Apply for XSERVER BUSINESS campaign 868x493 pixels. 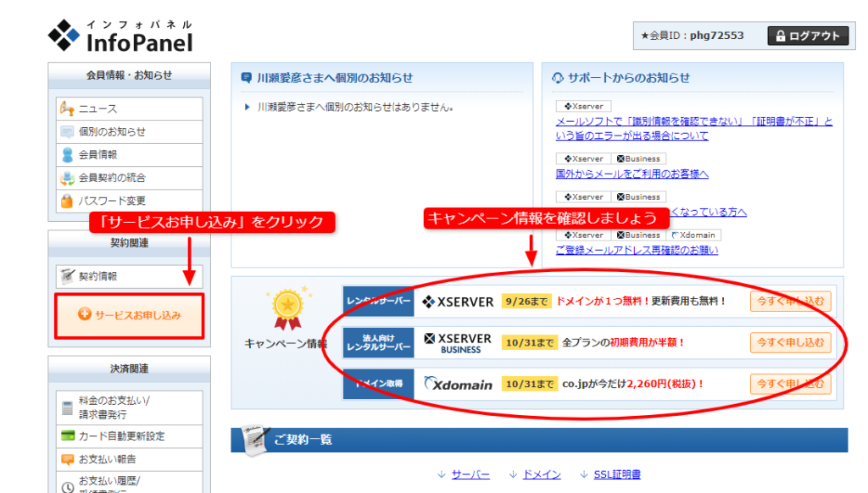[x=790, y=342]
